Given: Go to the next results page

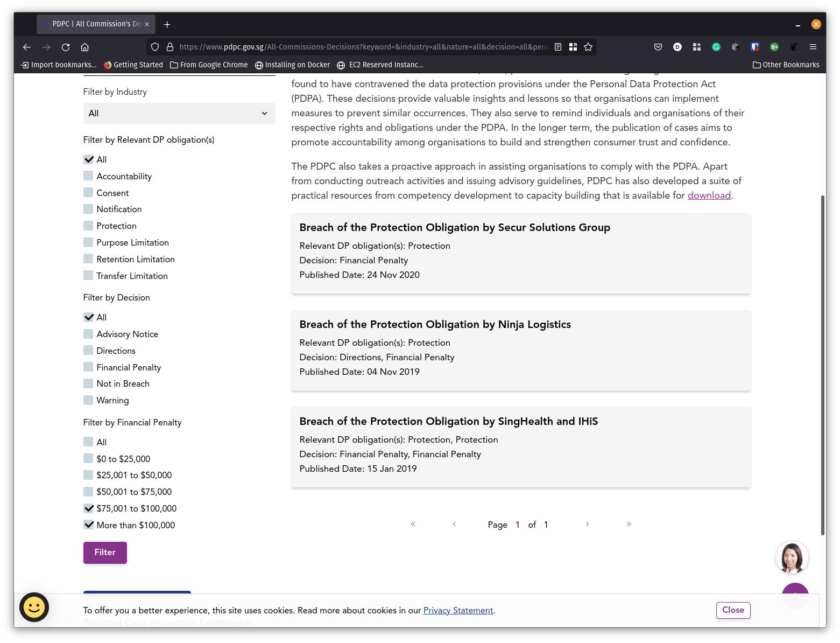Looking at the screenshot, I should click(x=587, y=524).
